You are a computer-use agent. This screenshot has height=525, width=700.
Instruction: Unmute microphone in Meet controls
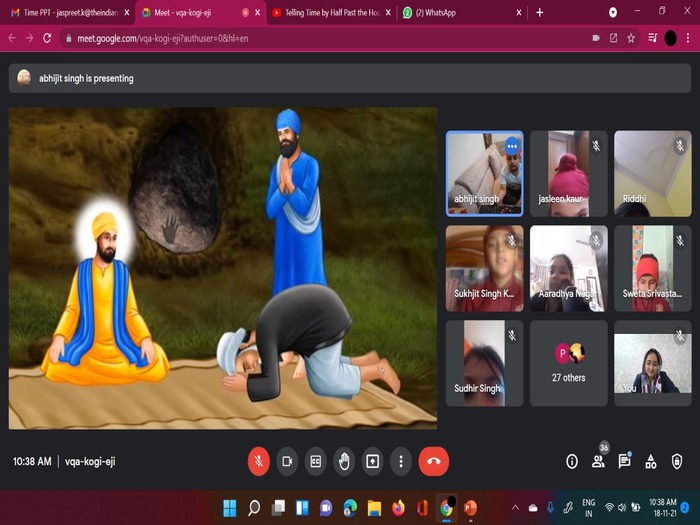click(x=258, y=461)
